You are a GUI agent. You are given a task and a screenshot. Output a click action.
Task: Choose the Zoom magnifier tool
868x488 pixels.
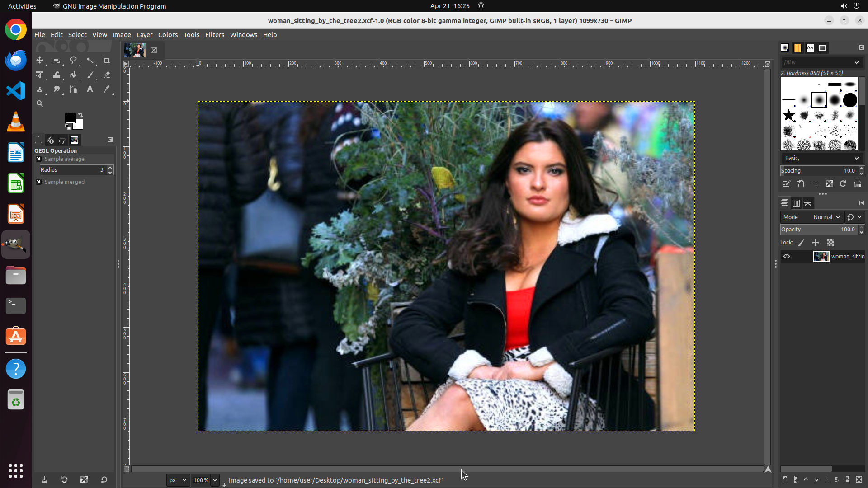click(40, 103)
